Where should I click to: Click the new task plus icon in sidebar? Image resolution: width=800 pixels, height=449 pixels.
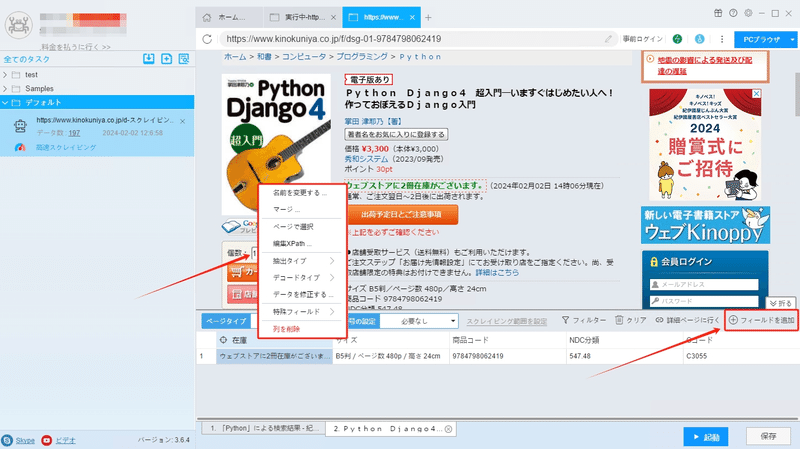click(x=166, y=59)
